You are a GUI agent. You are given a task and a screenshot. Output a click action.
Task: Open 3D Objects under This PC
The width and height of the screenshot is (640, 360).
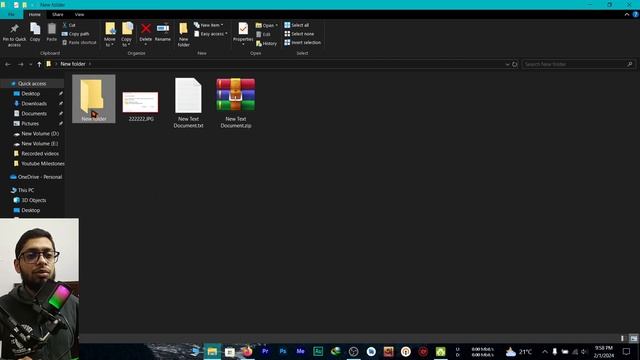click(33, 200)
